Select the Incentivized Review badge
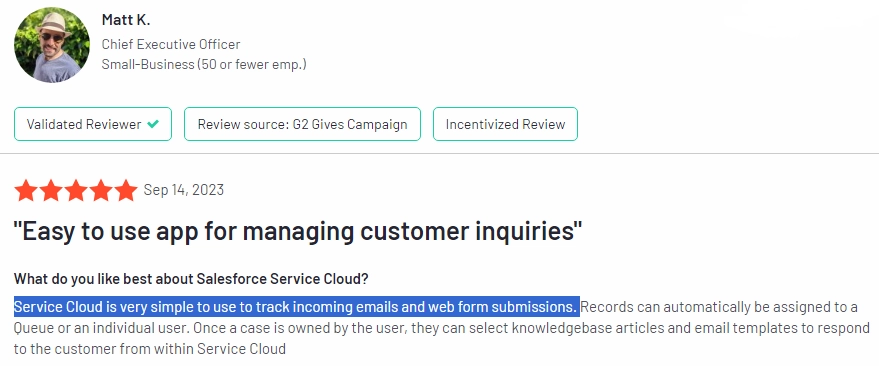The height and width of the screenshot is (366, 879). pyautogui.click(x=505, y=124)
